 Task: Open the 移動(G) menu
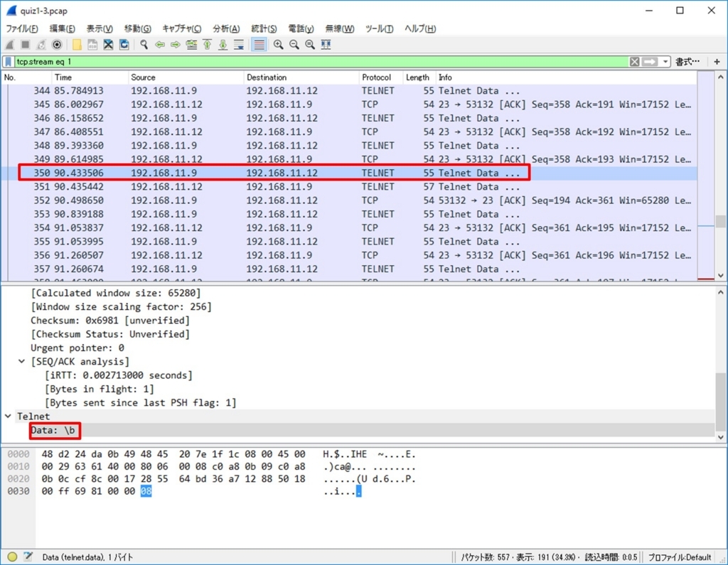point(137,29)
